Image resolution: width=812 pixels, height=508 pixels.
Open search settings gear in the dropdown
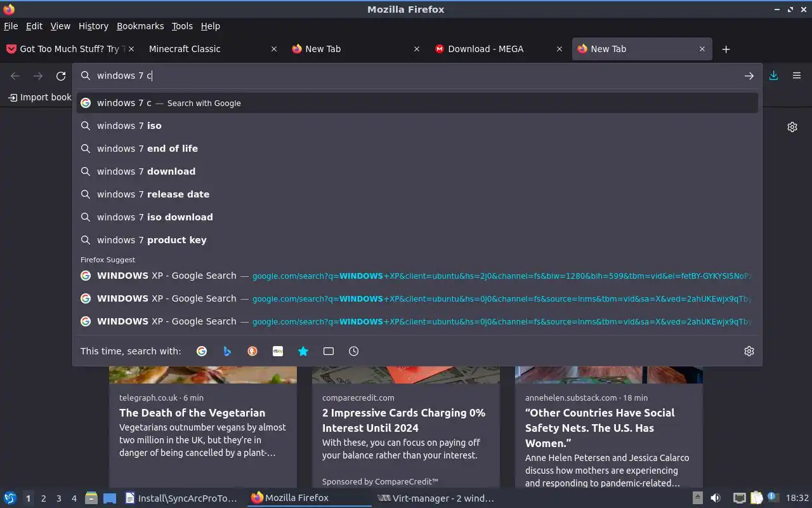pyautogui.click(x=749, y=351)
